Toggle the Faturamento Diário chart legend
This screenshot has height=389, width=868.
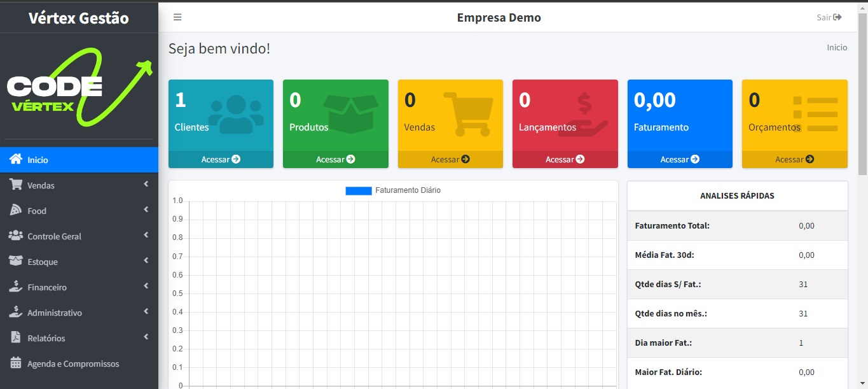point(392,190)
